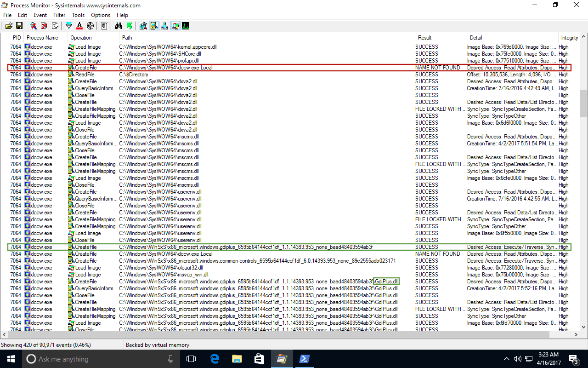The height and width of the screenshot is (368, 588).
Task: Open the Windows Start menu
Action: pyautogui.click(x=11, y=359)
